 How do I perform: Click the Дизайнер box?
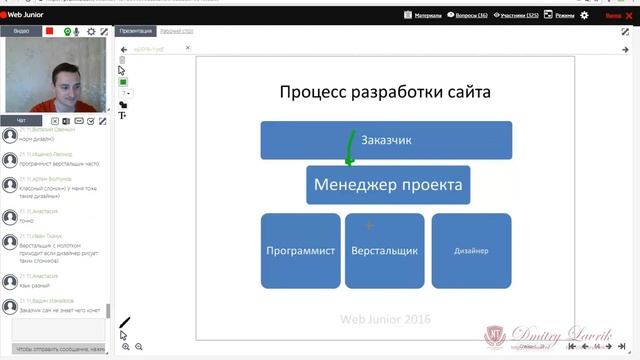click(471, 251)
